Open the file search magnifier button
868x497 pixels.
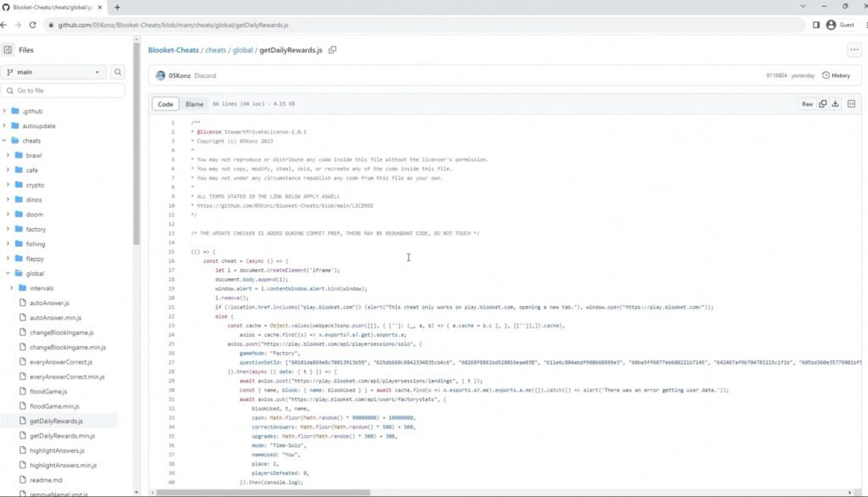pyautogui.click(x=117, y=72)
